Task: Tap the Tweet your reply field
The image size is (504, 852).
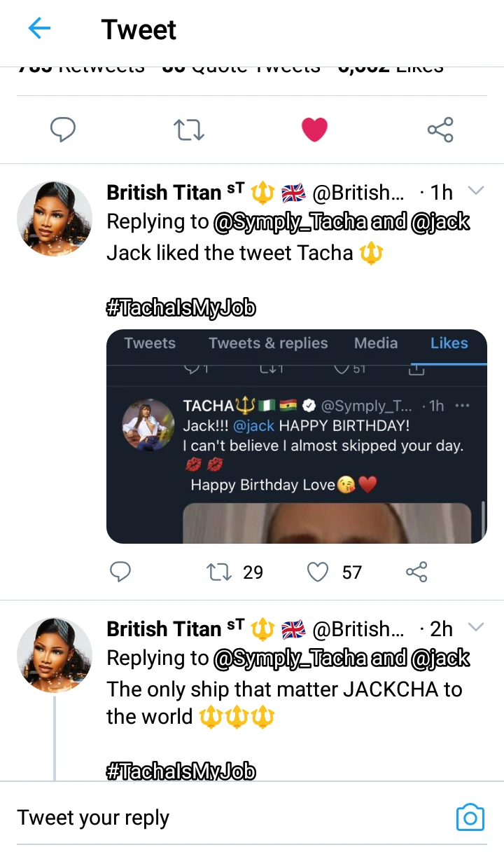Action: point(210,818)
